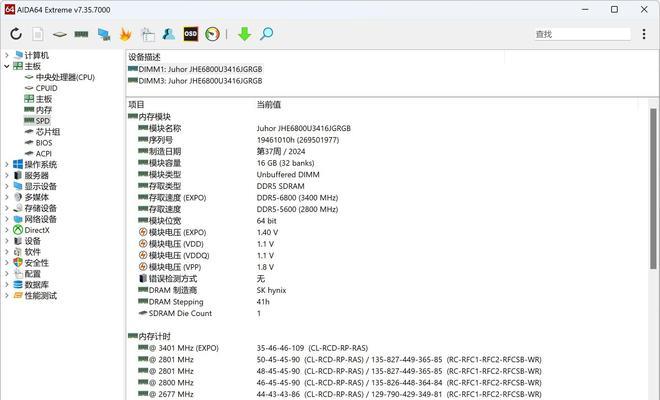The height and width of the screenshot is (400, 660).
Task: Open the three-dot options menu
Action: [644, 34]
